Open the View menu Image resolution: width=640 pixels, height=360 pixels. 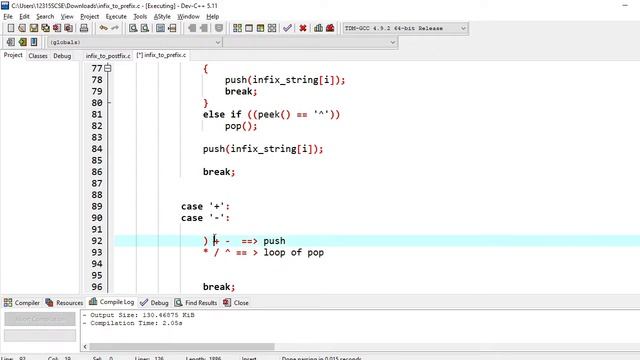pyautogui.click(x=67, y=16)
